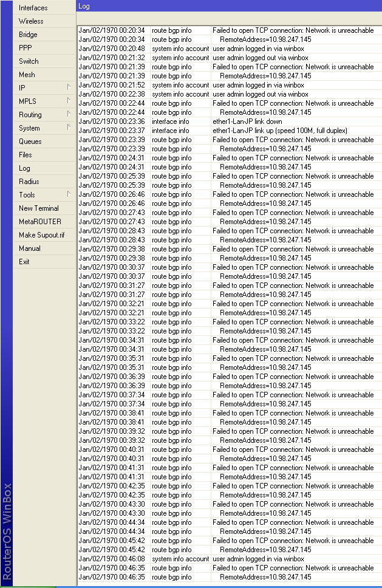Click the Log window title bar
Viewport: 382px width, 588px height.
(x=229, y=6)
